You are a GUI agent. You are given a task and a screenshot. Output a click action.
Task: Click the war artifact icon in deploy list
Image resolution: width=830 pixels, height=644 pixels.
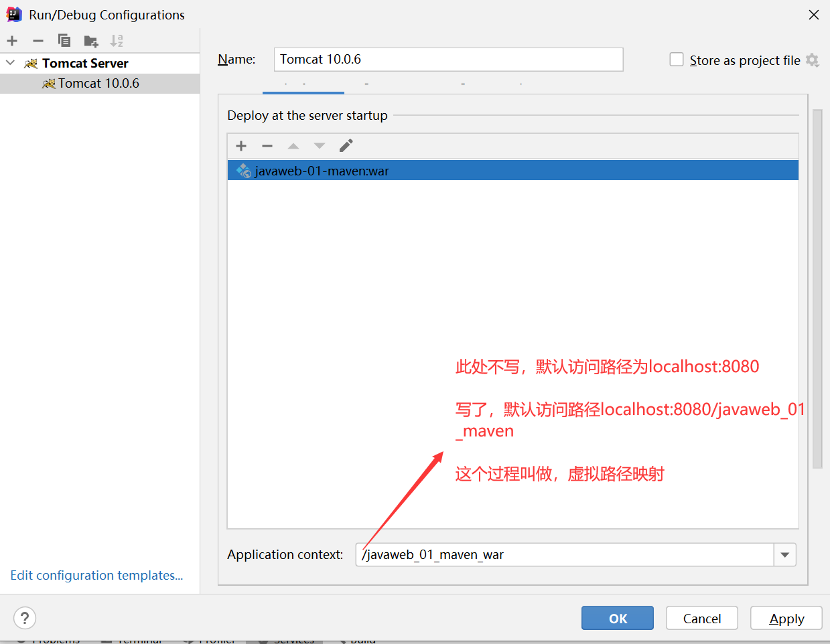[244, 171]
